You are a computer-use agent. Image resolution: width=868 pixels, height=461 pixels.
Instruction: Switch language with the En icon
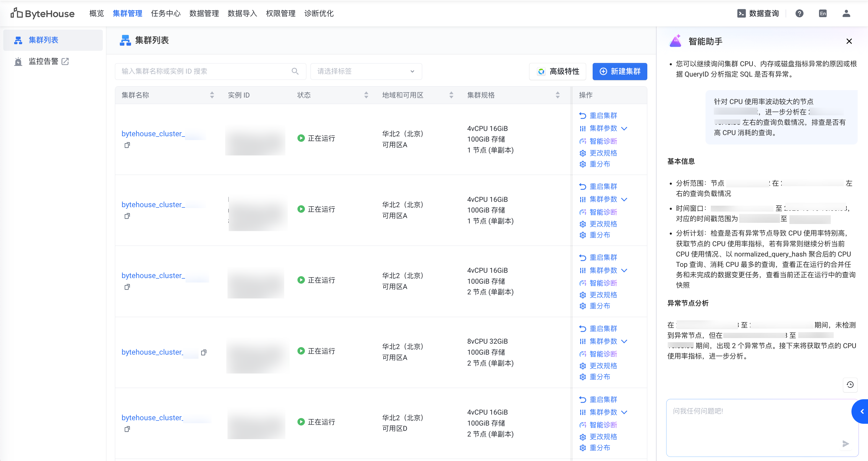823,14
